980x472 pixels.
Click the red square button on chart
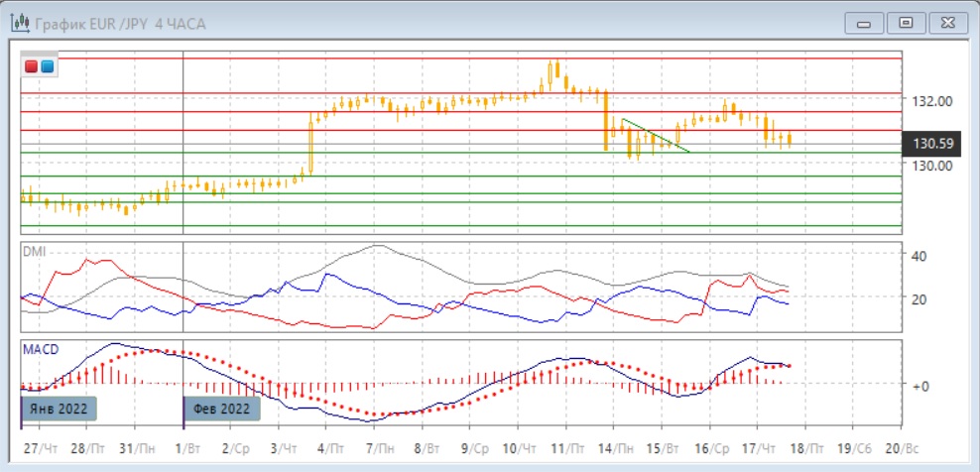point(33,66)
